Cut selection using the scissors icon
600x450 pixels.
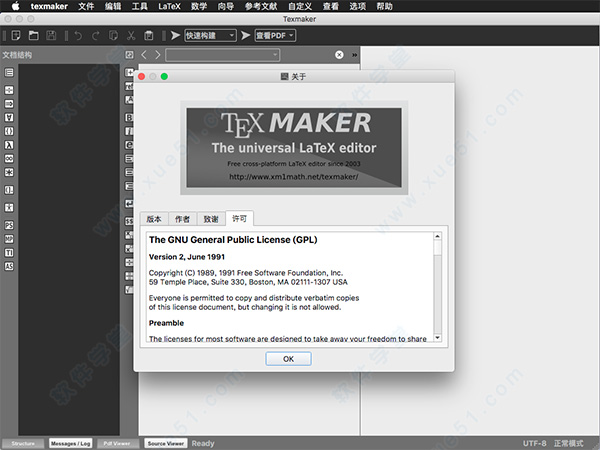click(x=131, y=36)
